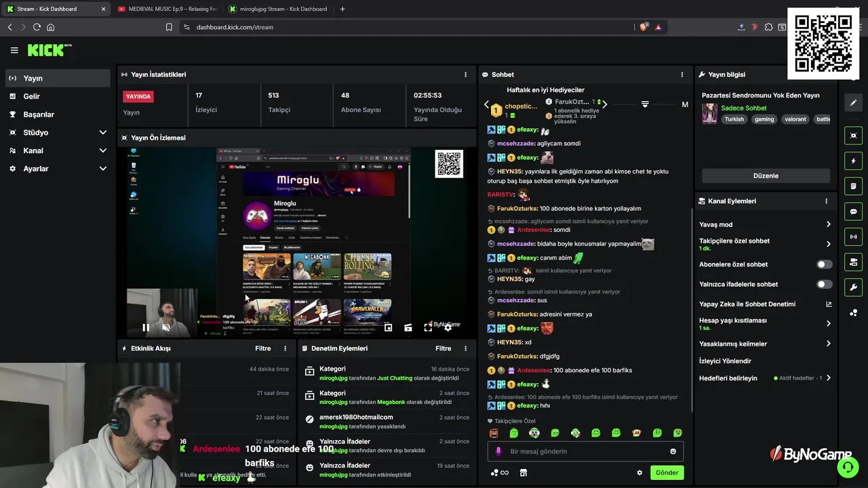Image resolution: width=868 pixels, height=488 pixels.
Task: Switch to miroglujpg Stream browser tab
Action: click(279, 9)
